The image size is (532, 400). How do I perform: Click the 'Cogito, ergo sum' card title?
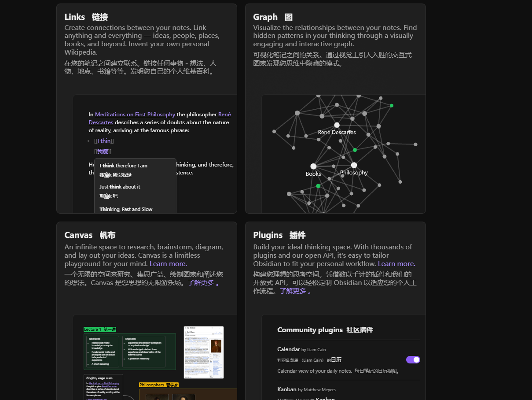tap(99, 378)
